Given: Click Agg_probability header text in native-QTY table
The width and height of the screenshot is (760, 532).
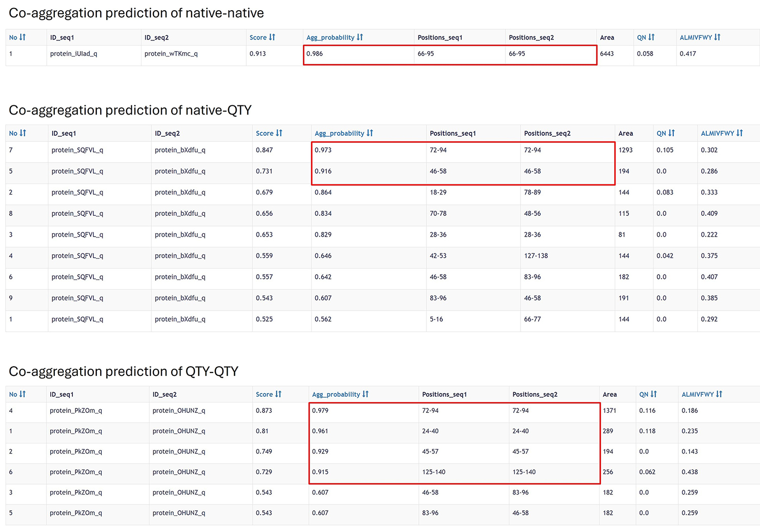Looking at the screenshot, I should tap(339, 133).
